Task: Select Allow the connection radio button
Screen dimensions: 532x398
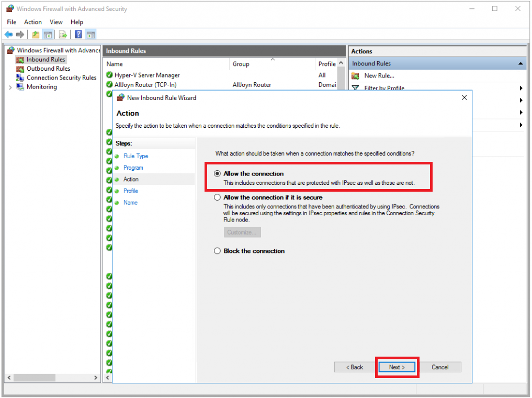Action: 217,173
